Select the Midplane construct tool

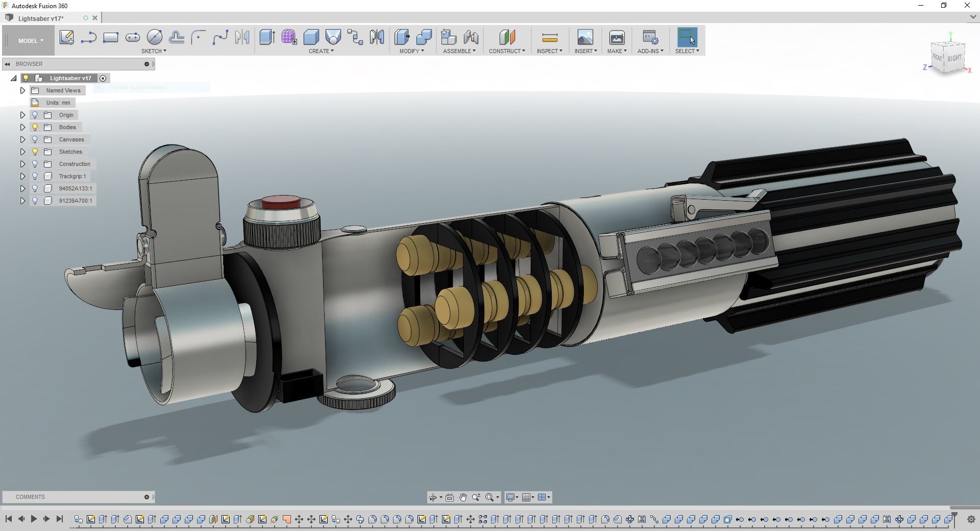pos(507,37)
